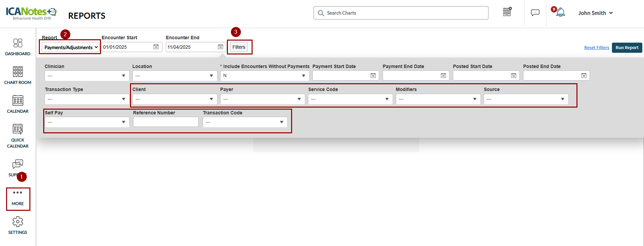Expand the Report type dropdown
This screenshot has width=644, height=246.
71,47
